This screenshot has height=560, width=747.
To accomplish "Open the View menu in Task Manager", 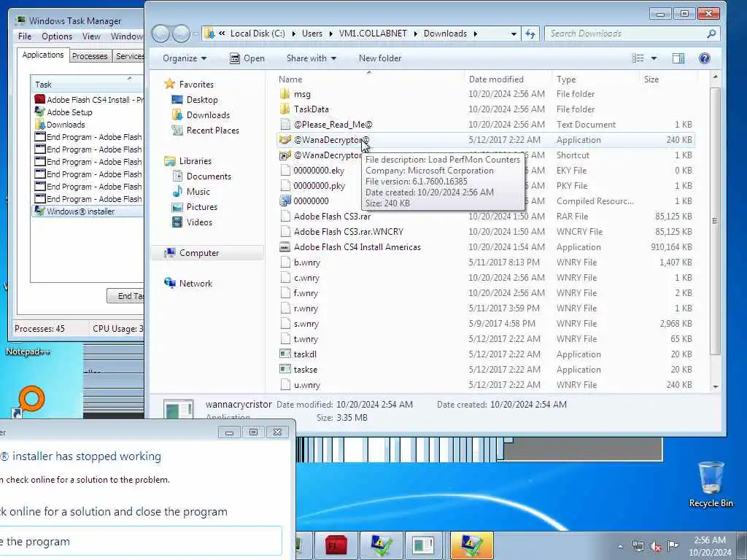I will (91, 36).
